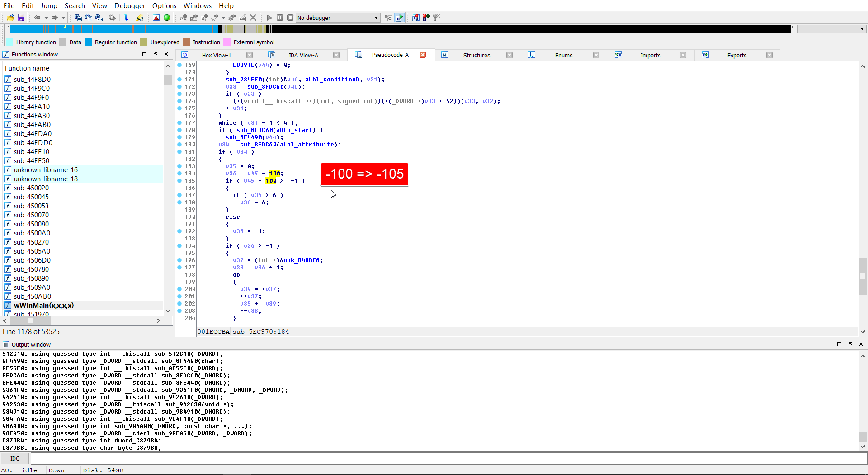Close the Enums tab
The image size is (868, 475).
pyautogui.click(x=596, y=55)
